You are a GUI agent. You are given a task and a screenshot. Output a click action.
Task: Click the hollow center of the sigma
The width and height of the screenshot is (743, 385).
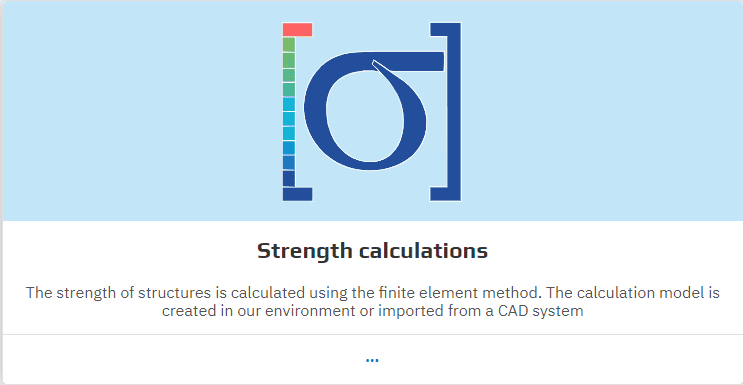point(365,116)
